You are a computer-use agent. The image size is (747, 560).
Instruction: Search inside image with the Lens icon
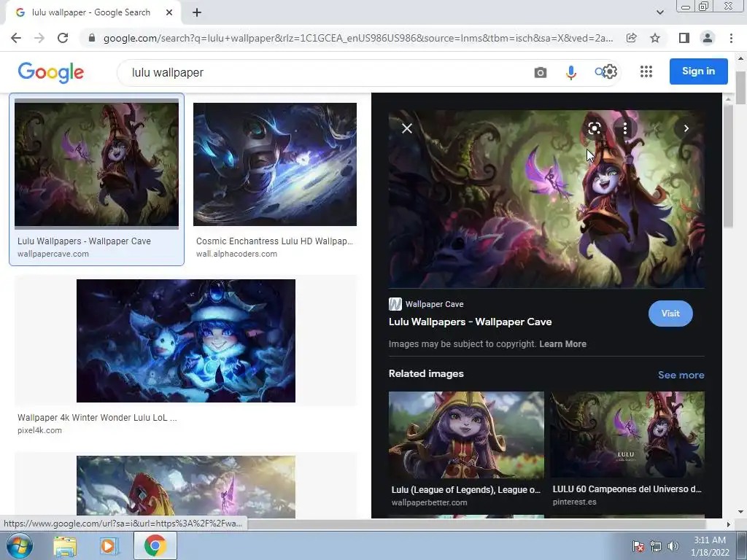(594, 128)
